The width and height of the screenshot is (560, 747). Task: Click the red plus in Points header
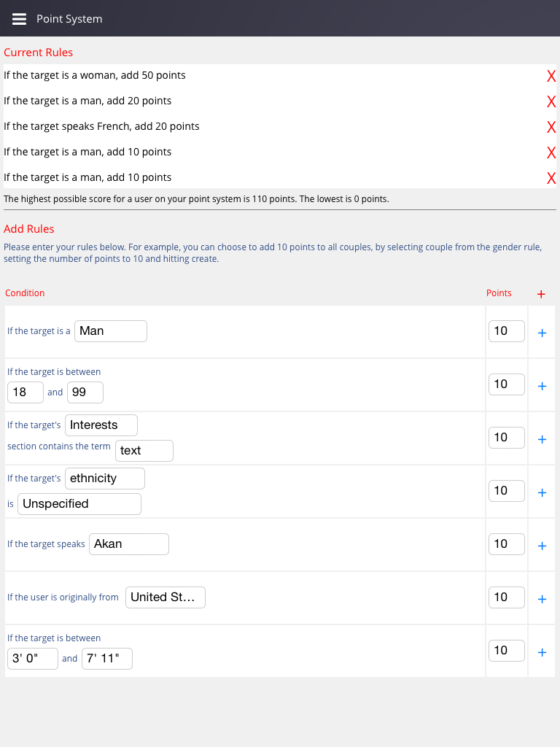click(541, 294)
